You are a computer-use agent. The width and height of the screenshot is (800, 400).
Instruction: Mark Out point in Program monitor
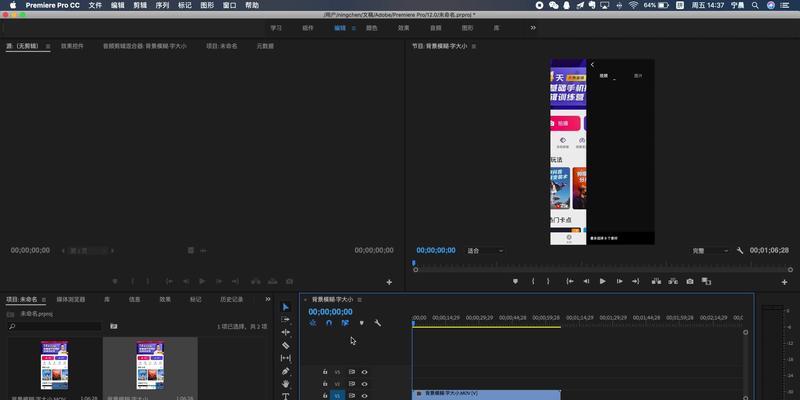[x=548, y=281]
